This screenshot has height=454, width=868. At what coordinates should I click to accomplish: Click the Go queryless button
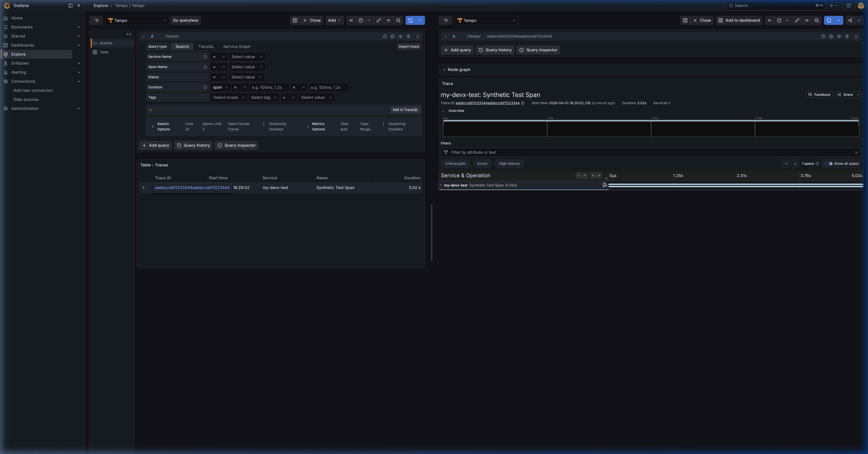(186, 20)
